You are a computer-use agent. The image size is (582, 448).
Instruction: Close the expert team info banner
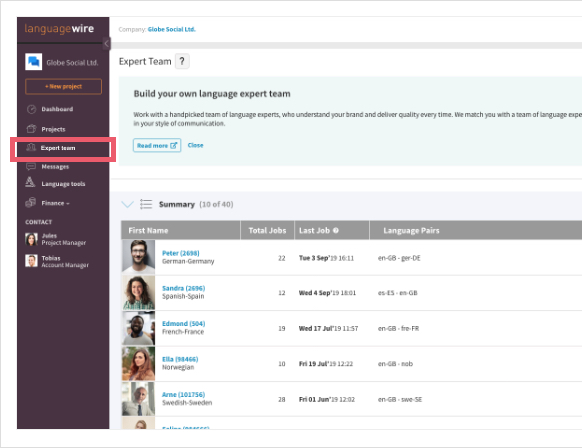pos(195,145)
